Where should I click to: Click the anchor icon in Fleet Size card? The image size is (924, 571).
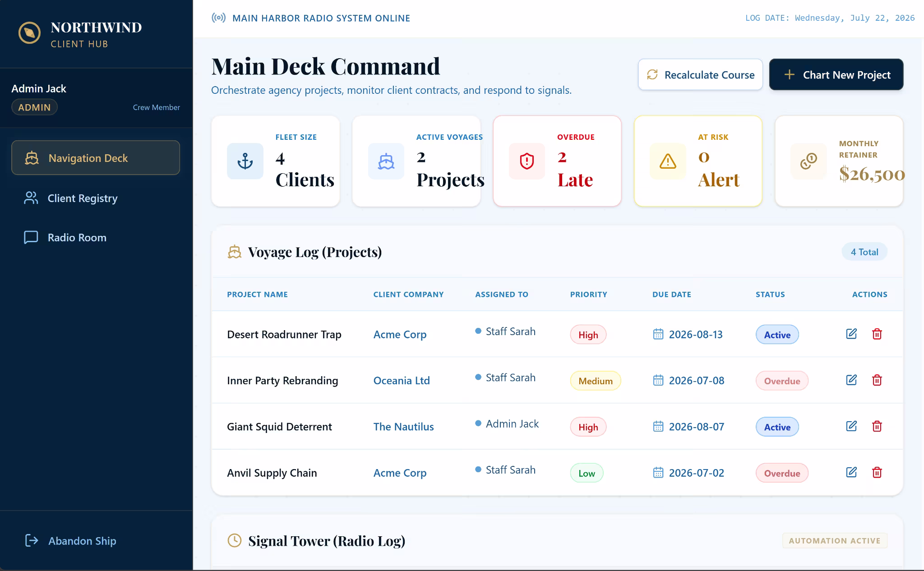(x=245, y=161)
